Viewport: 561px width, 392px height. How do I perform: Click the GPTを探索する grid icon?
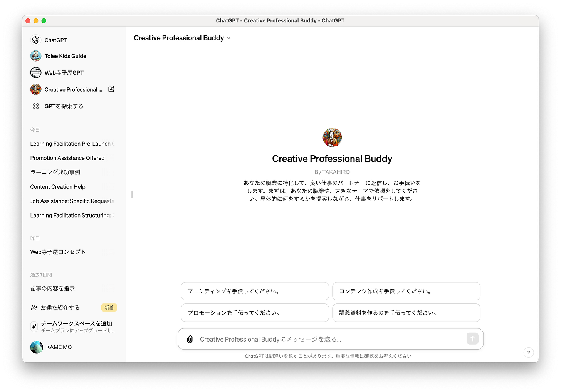click(x=36, y=106)
